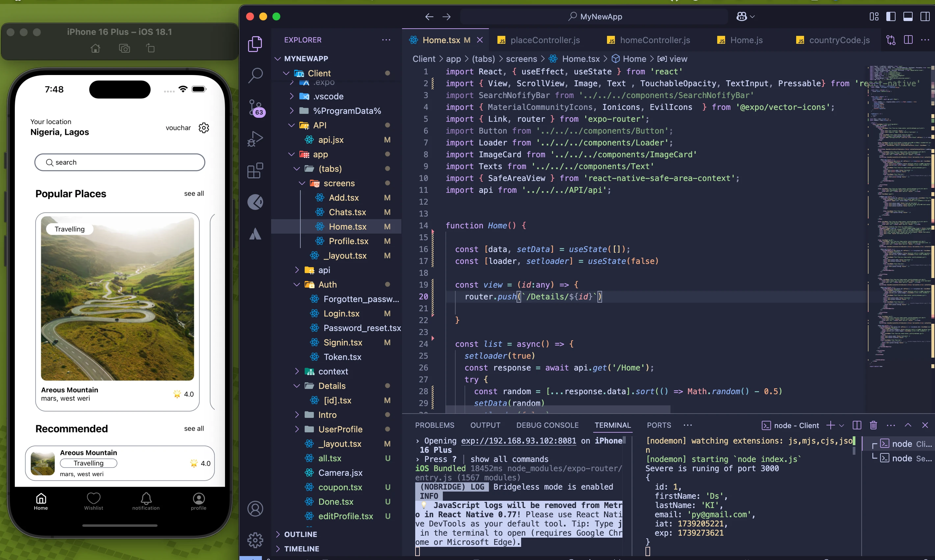Open the Extensions view icon
Image resolution: width=935 pixels, height=560 pixels.
click(255, 170)
